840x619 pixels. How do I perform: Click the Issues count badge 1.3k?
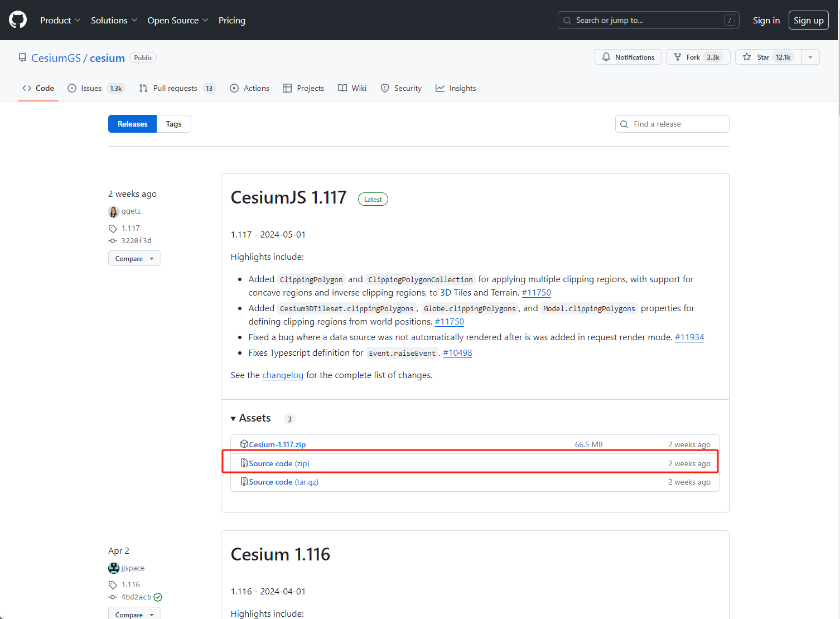point(116,88)
